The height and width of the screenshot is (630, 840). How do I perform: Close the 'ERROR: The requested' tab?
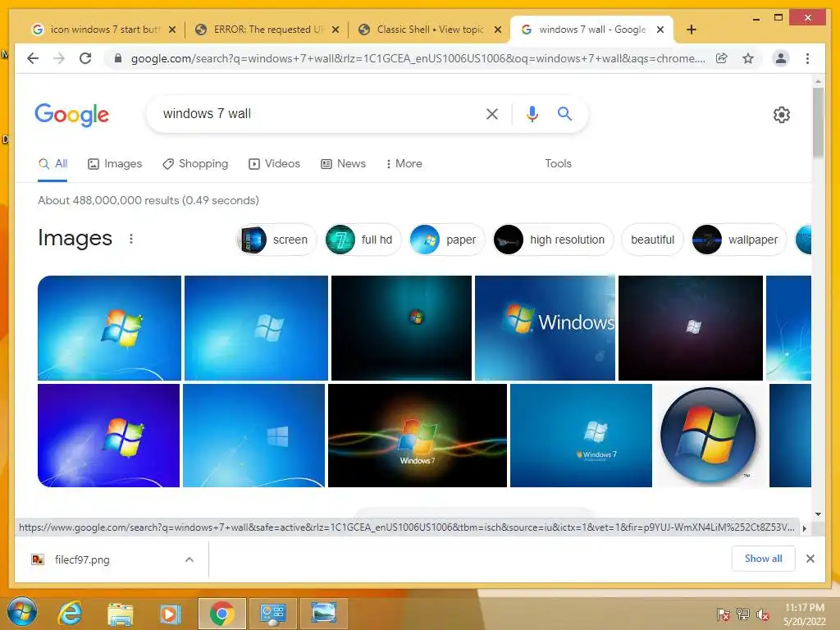coord(336,30)
